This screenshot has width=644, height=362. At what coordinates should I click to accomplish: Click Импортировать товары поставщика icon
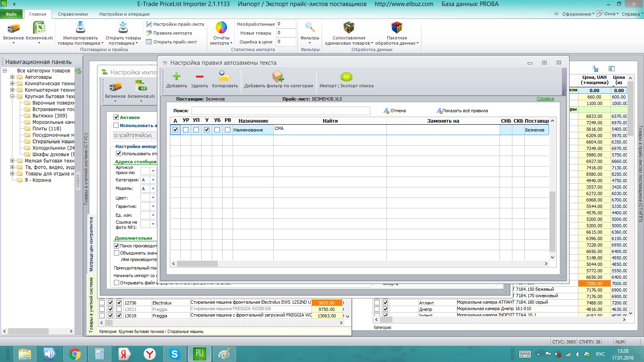coord(80,27)
